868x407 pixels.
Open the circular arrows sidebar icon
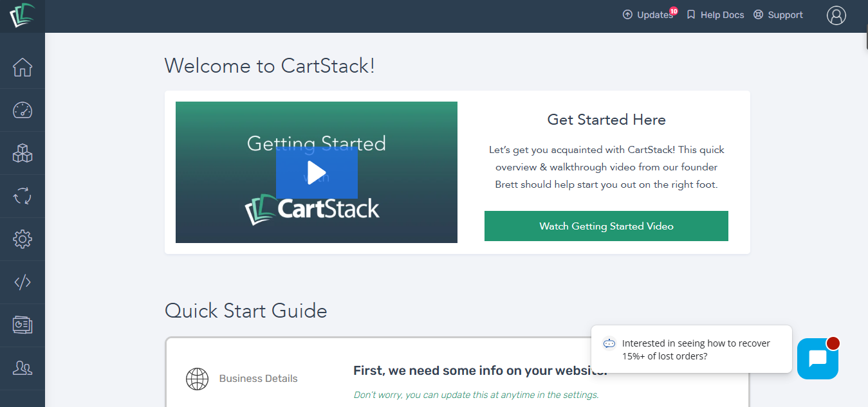click(23, 196)
